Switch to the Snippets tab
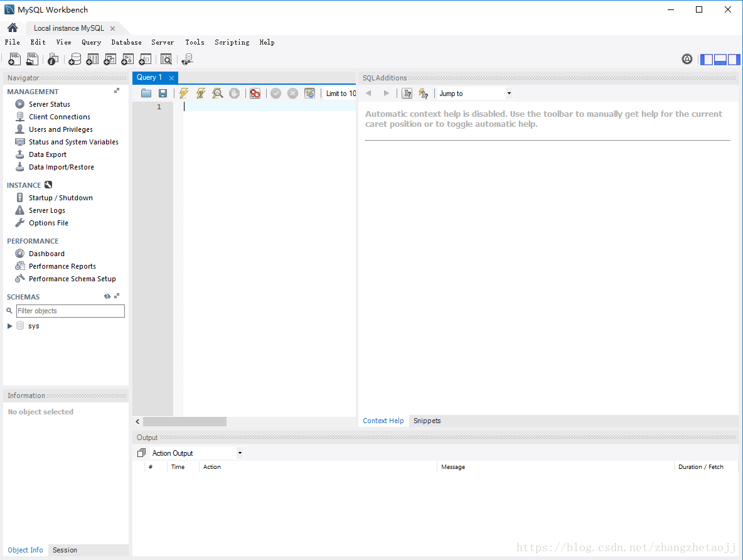The height and width of the screenshot is (560, 743). click(427, 421)
